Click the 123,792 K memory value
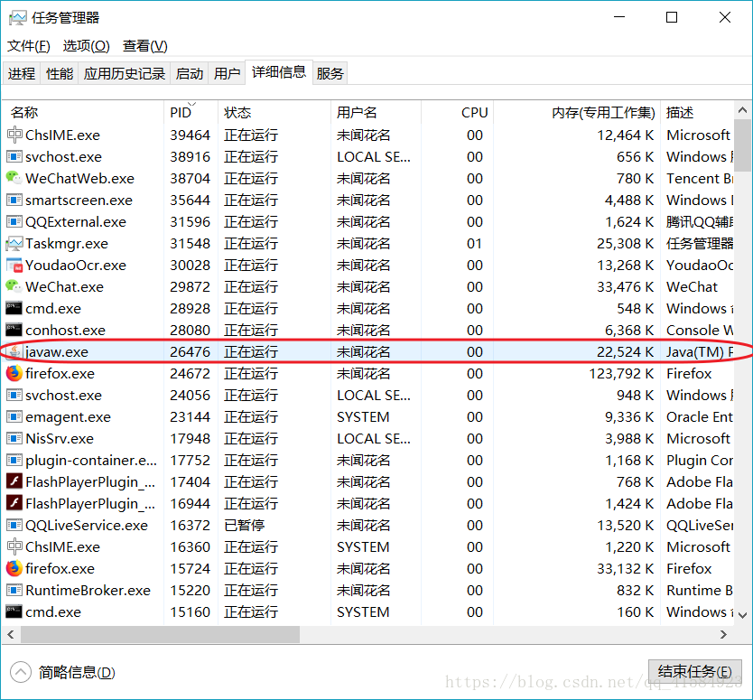 tap(621, 373)
